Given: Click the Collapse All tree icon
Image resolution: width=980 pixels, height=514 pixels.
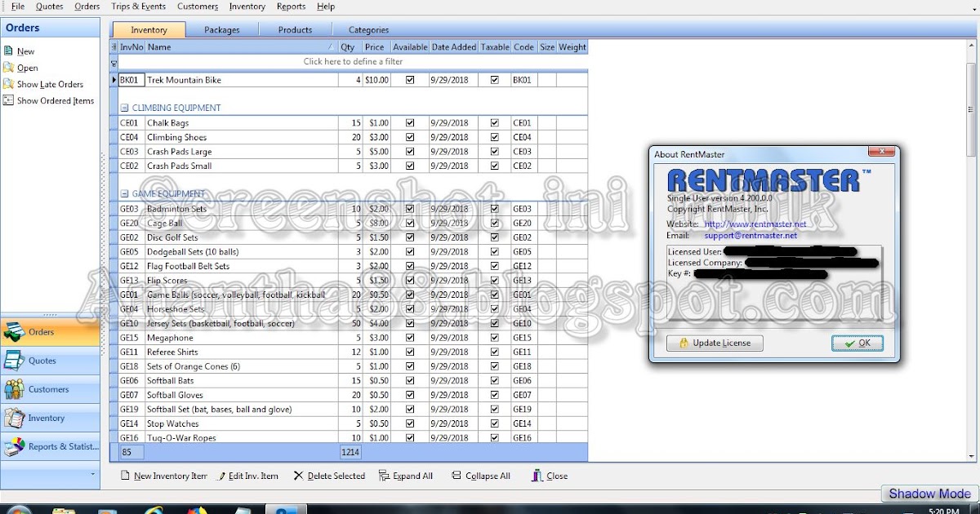Looking at the screenshot, I should click(x=457, y=476).
